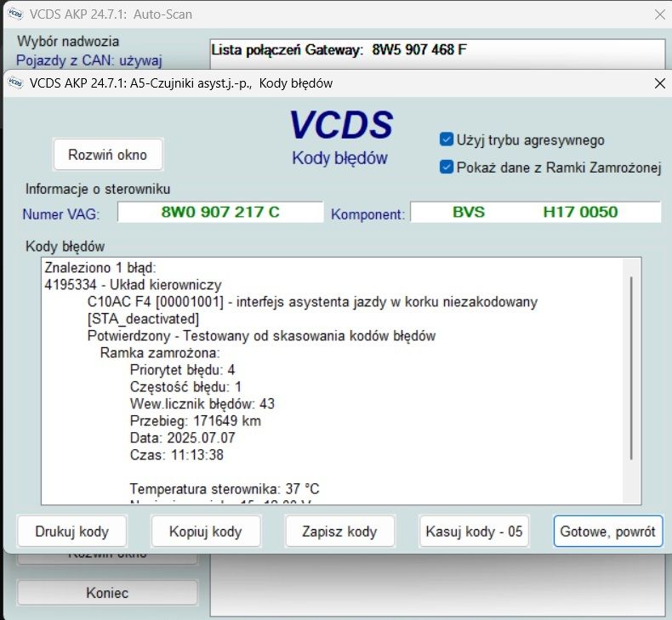Click the Temperatura sterownika: 37 °C line
This screenshot has height=620, width=672.
225,489
